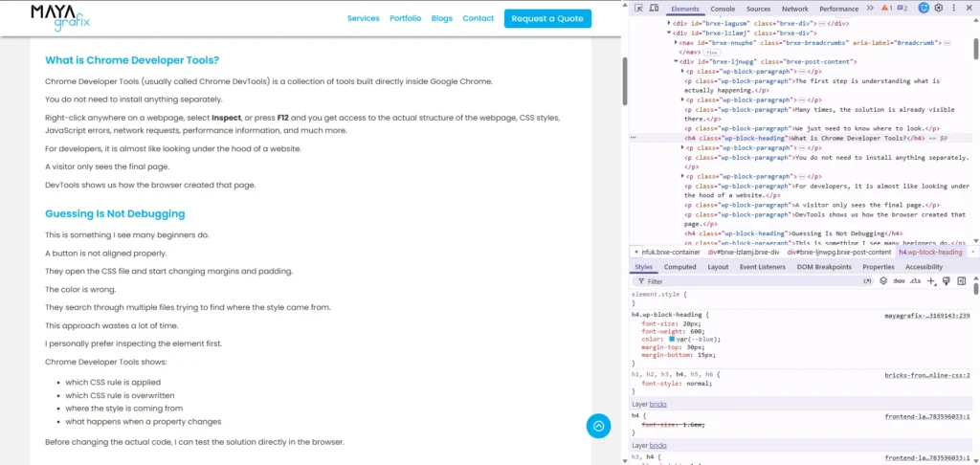Open DevTools settings gear
The height and width of the screenshot is (465, 980).
[939, 8]
